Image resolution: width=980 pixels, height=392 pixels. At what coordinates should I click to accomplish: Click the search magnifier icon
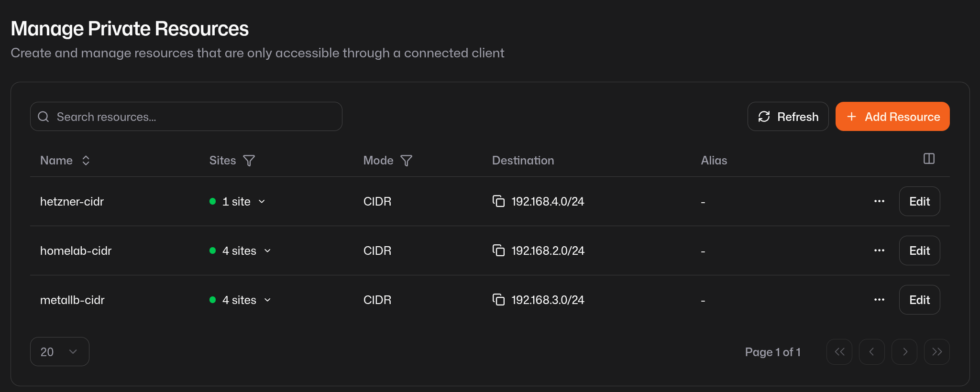[44, 117]
